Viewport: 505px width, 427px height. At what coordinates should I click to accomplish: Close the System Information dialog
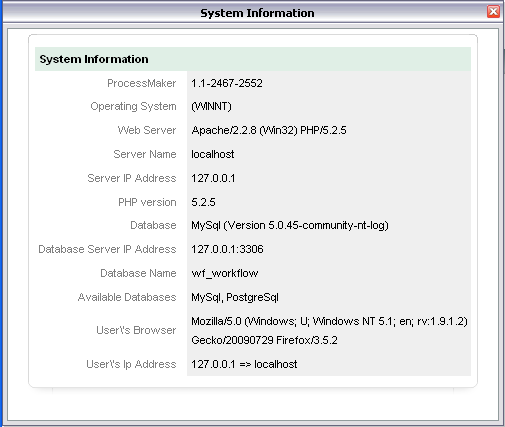pos(493,12)
